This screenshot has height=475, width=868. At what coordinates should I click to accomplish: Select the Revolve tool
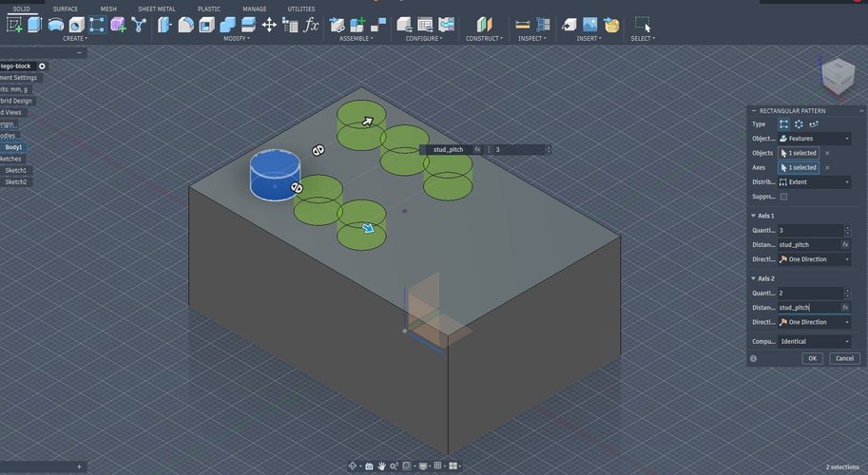(x=56, y=25)
